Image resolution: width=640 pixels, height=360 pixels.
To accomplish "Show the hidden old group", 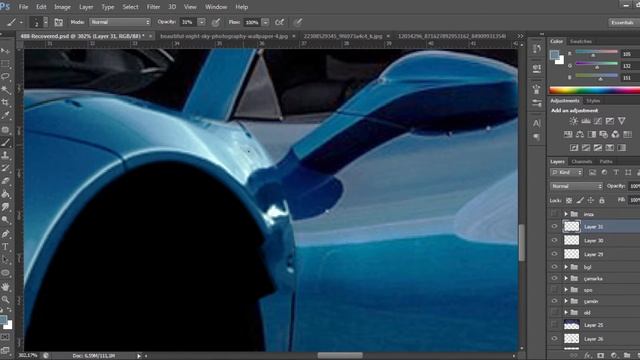I will [554, 312].
